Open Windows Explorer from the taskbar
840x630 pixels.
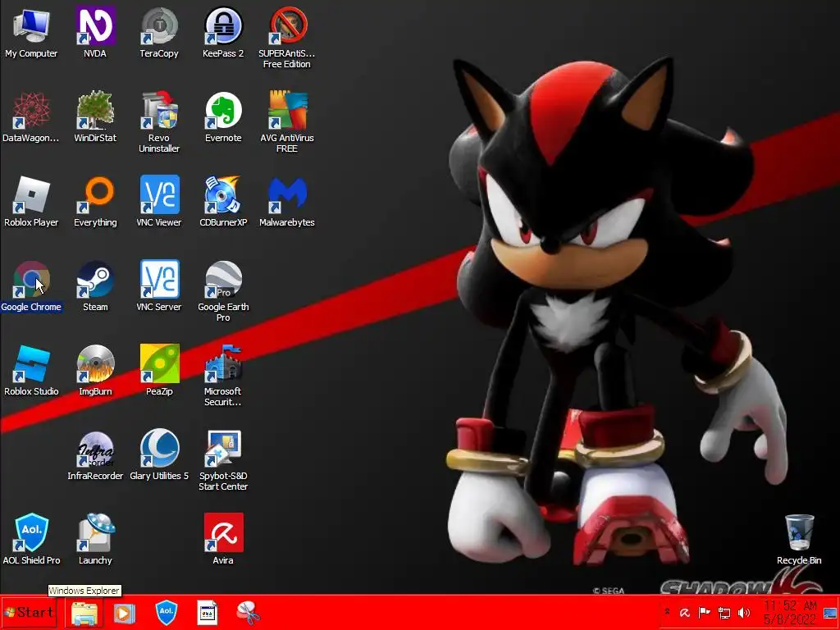pyautogui.click(x=84, y=613)
